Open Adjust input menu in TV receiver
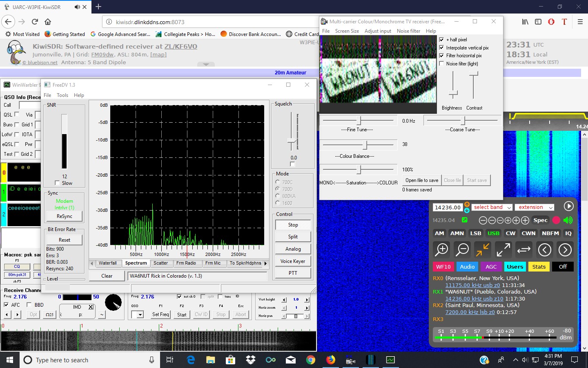This screenshot has width=588, height=368. point(378,31)
